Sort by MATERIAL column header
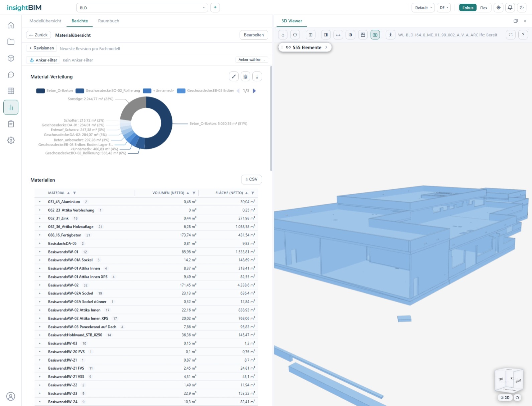This screenshot has width=532, height=406. pos(56,193)
